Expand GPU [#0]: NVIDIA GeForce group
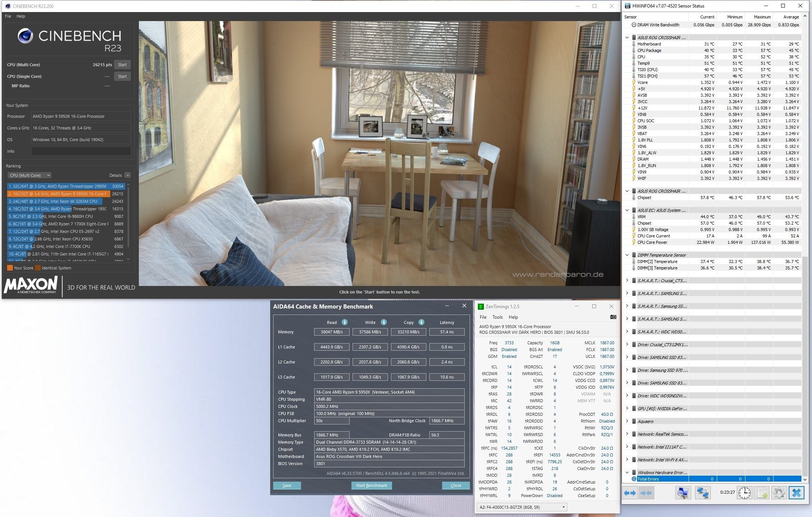Screen dimensions: 812x517 627,408
